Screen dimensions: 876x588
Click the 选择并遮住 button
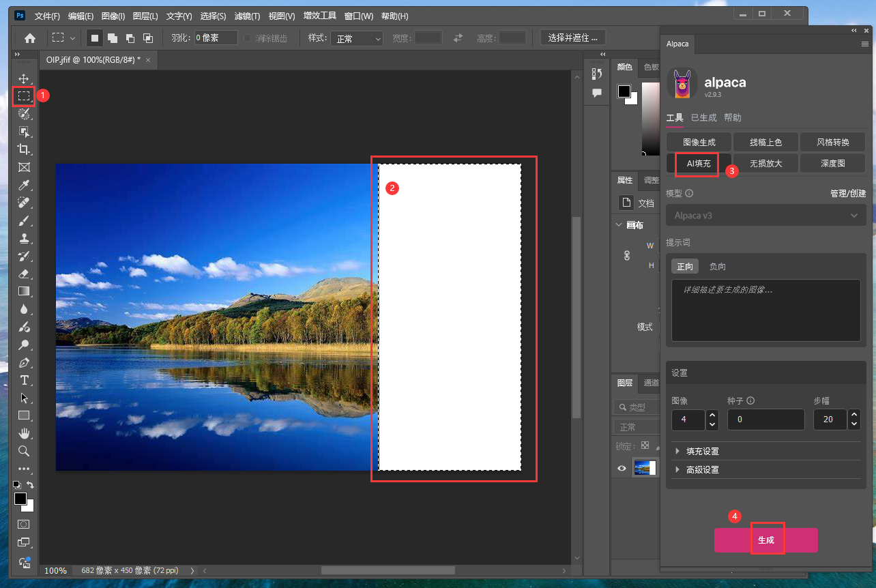click(x=572, y=38)
